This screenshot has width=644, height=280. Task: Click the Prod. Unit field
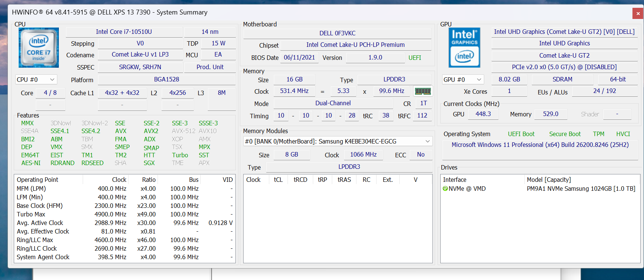210,67
